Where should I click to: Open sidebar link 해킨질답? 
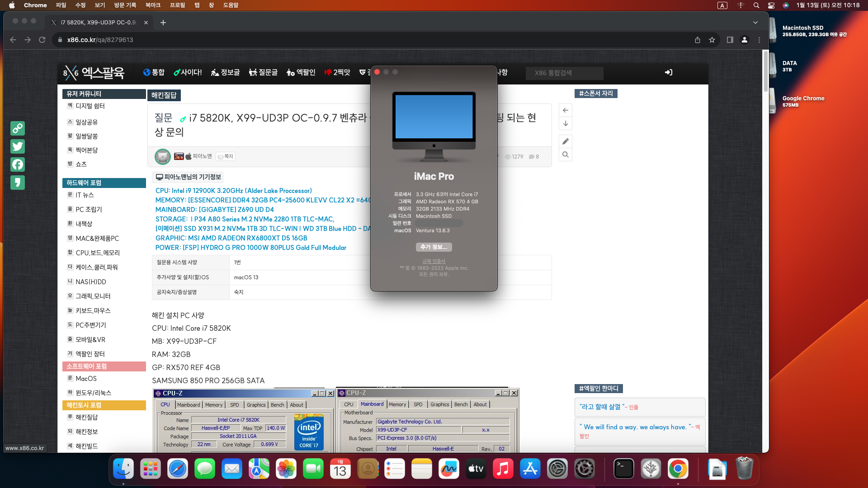[86, 418]
